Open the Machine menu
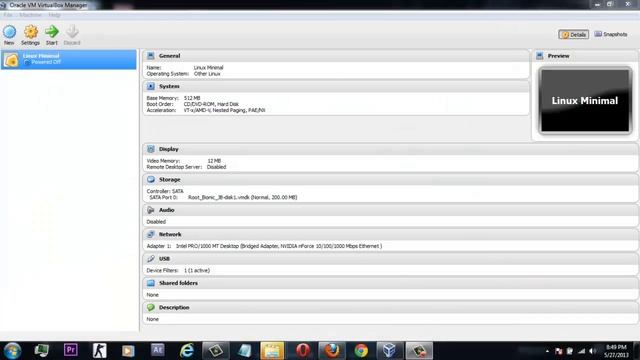Image resolution: width=640 pixels, height=360 pixels. pyautogui.click(x=30, y=15)
